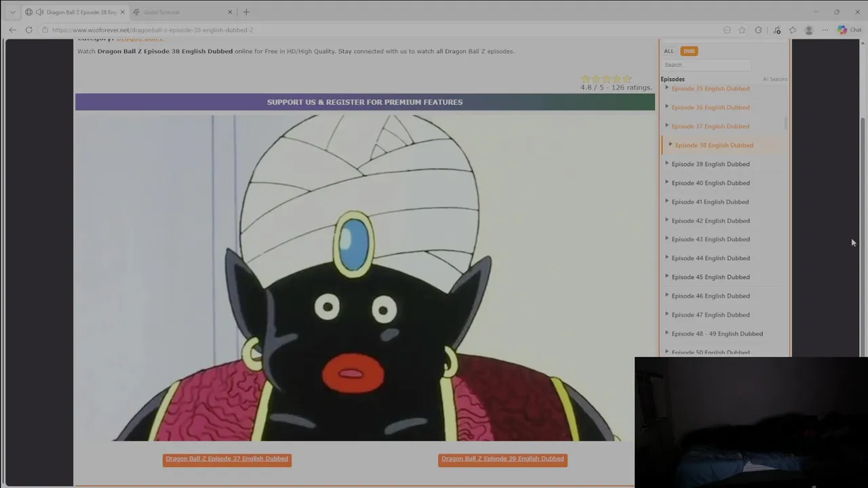This screenshot has height=488, width=868.
Task: Open Episode 45 English Dubbed link
Action: 711,277
